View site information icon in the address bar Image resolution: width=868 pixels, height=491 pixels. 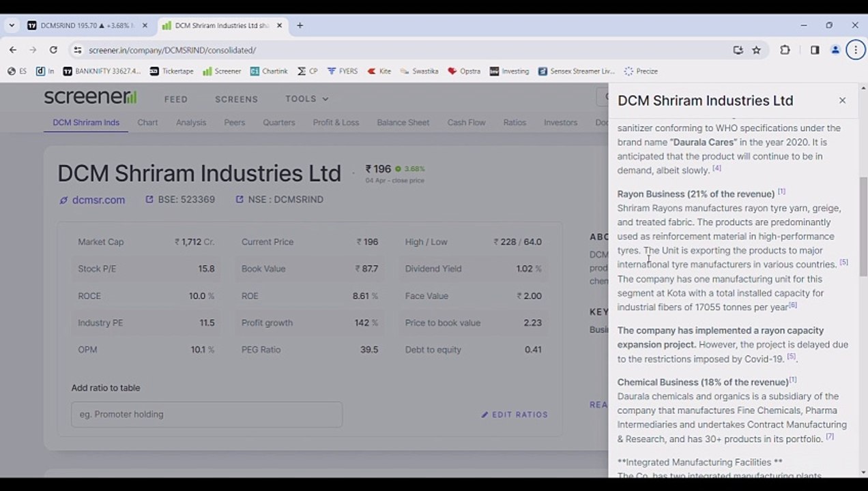77,50
